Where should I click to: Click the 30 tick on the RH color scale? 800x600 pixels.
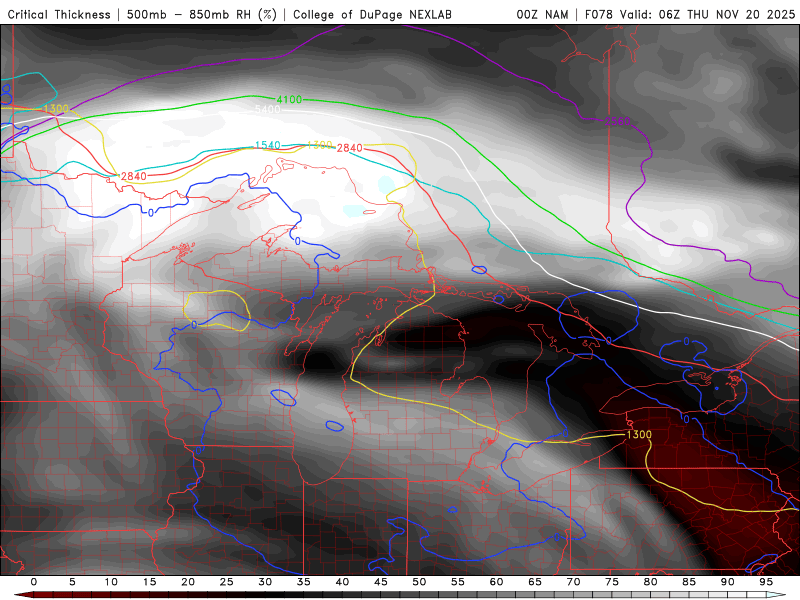pos(265,582)
